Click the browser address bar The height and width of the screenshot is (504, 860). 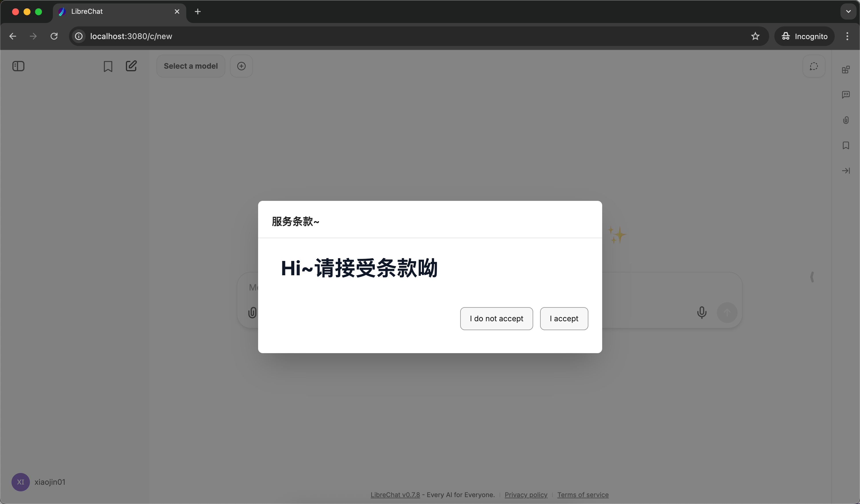pyautogui.click(x=410, y=36)
